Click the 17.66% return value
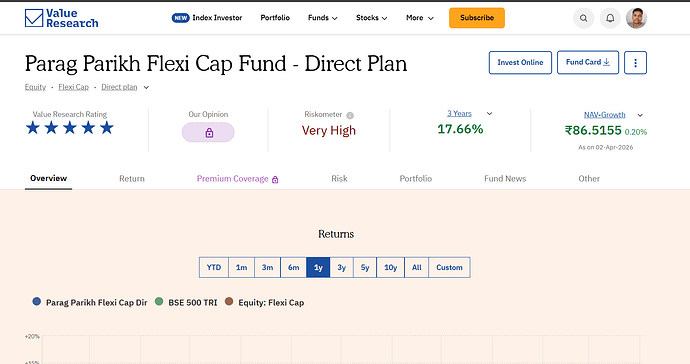The width and height of the screenshot is (690, 364). (x=460, y=129)
